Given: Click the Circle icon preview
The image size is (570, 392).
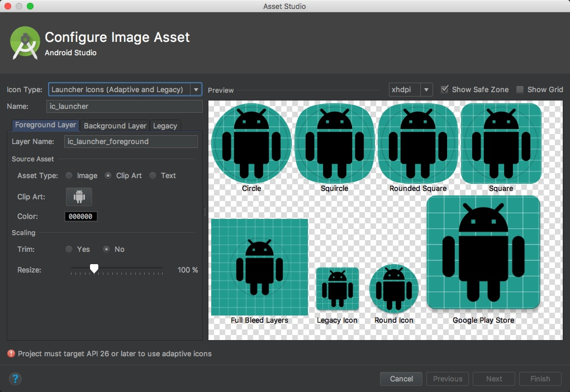Looking at the screenshot, I should click(251, 144).
